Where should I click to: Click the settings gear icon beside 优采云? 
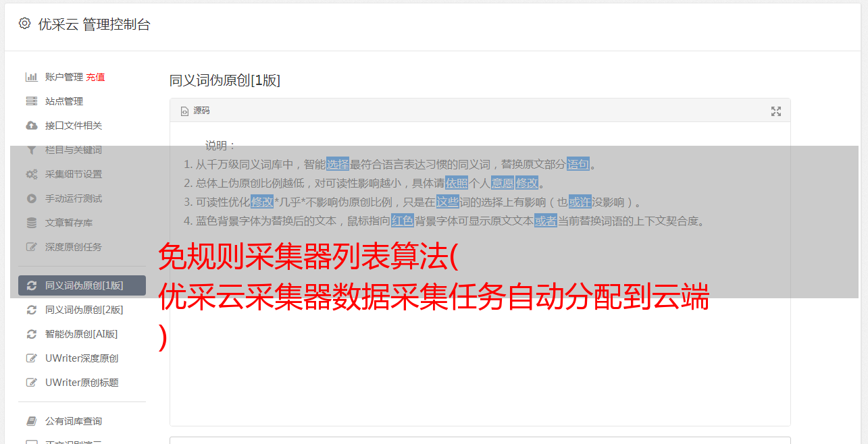tap(24, 24)
